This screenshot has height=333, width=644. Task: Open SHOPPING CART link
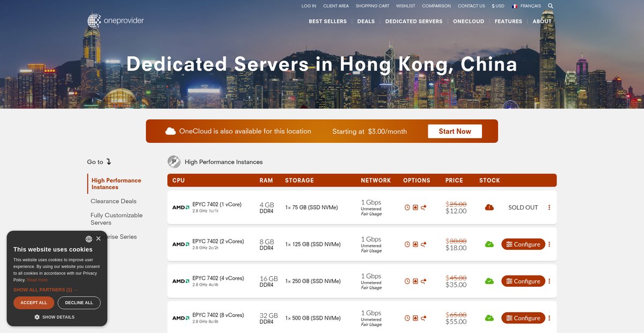pyautogui.click(x=372, y=6)
